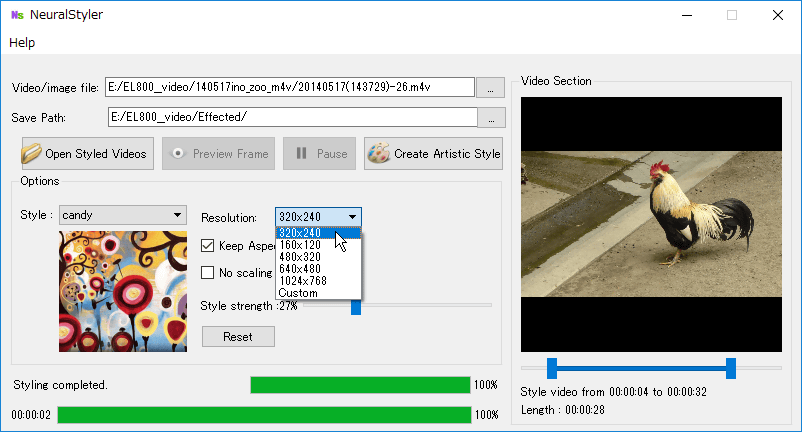Click the Style strength slider handle
Viewport: 802px width, 432px height.
tap(356, 307)
